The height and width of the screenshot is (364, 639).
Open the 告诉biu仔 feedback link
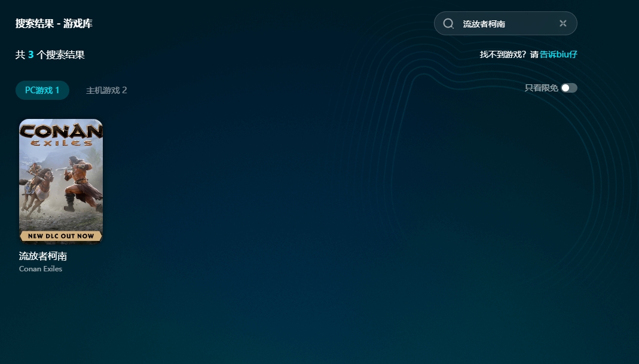pyautogui.click(x=558, y=54)
